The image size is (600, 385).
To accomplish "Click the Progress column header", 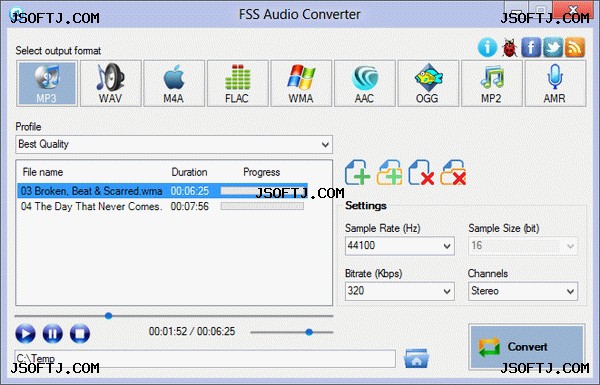I will (262, 172).
